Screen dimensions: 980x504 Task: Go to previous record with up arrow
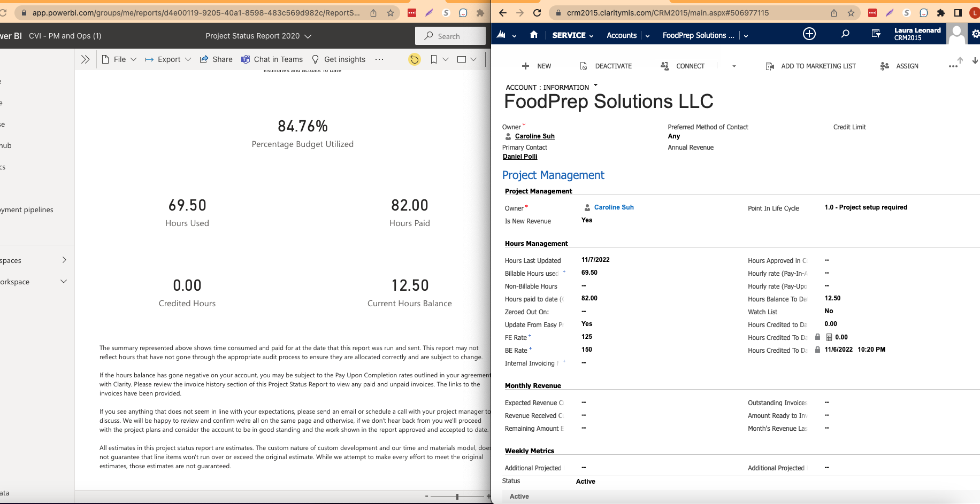[x=960, y=60]
